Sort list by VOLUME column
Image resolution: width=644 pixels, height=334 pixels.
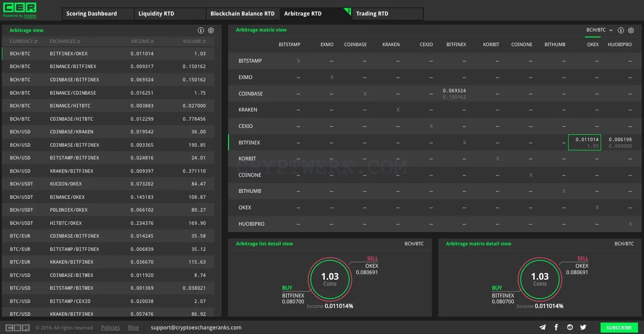(x=194, y=41)
